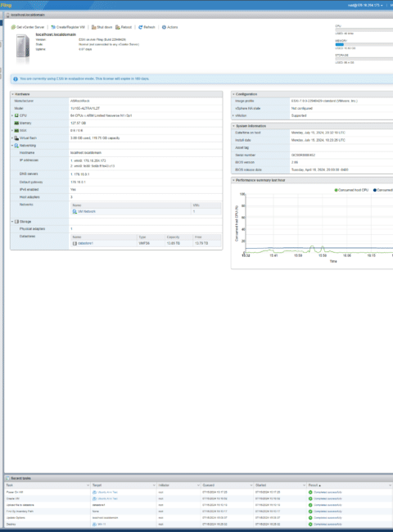The height and width of the screenshot is (532, 393).
Task: Toggle Consumed host CPU legend marker
Action: [336, 191]
